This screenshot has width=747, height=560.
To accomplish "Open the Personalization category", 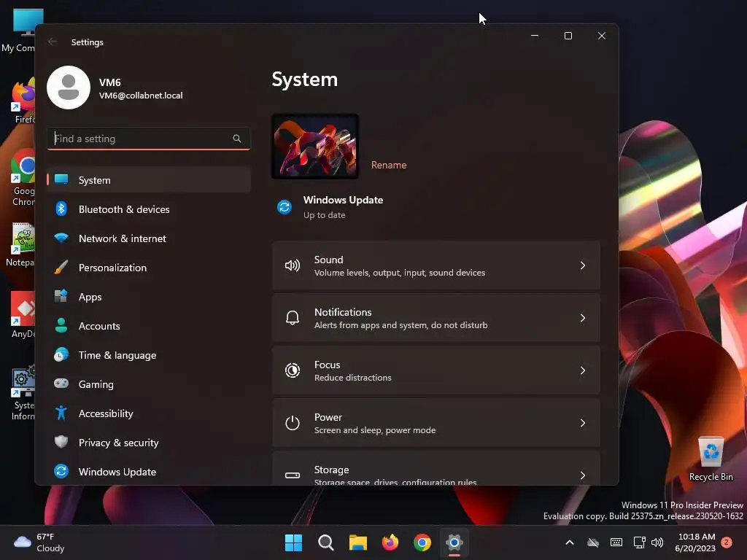I will [x=149, y=268].
